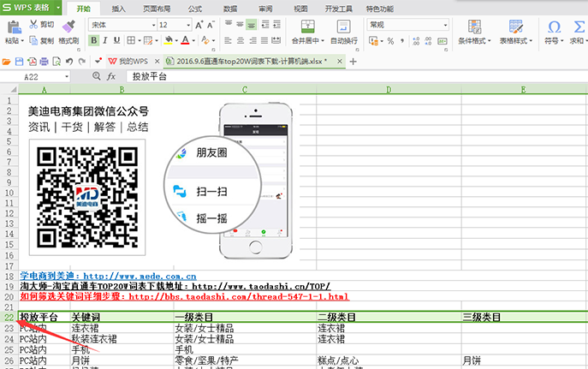The width and height of the screenshot is (588, 369).
Task: Open the font size 12 dropdown
Action: coord(188,25)
